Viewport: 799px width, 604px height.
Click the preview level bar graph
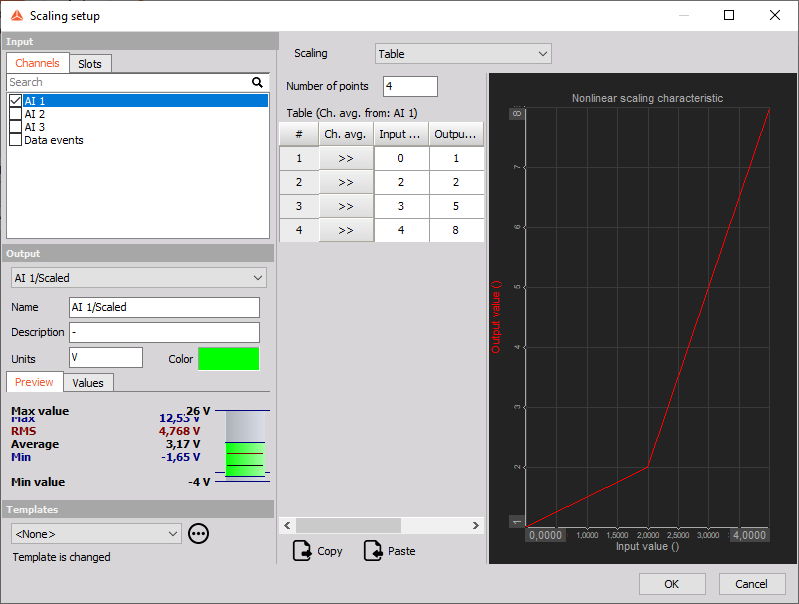pos(245,444)
